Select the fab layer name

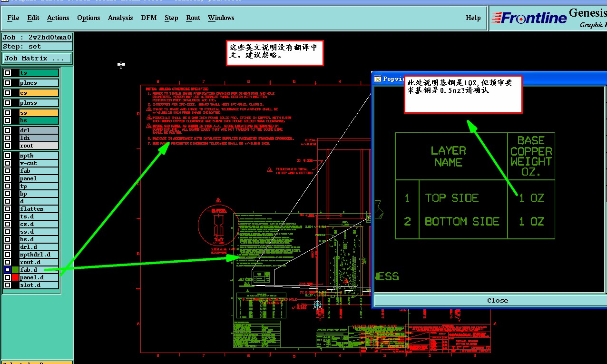coord(39,171)
